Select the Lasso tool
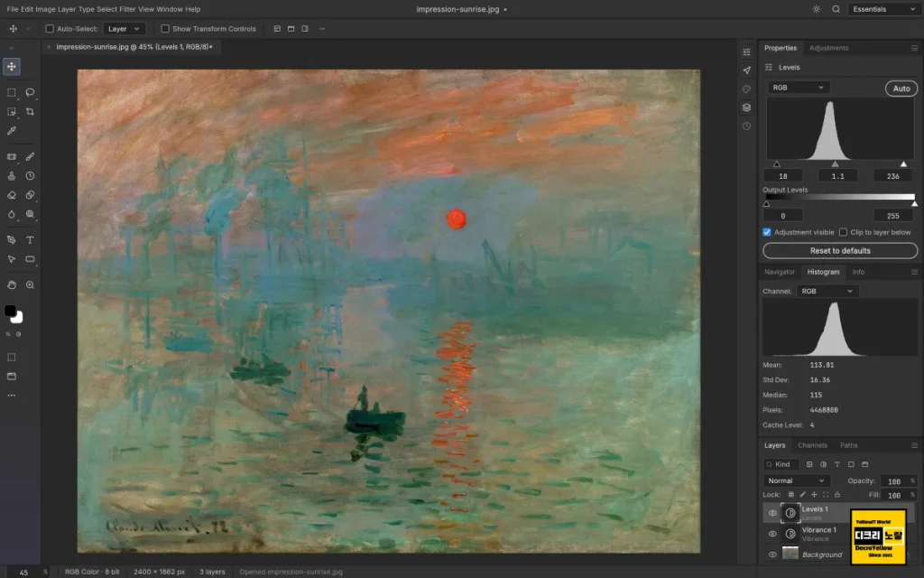924x578 pixels. [x=30, y=93]
